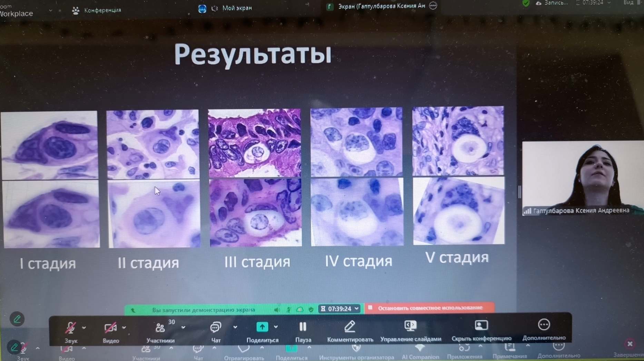Screen dimensions: 644x361
Task: Open video options arrow next to Видео
Action: point(124,328)
